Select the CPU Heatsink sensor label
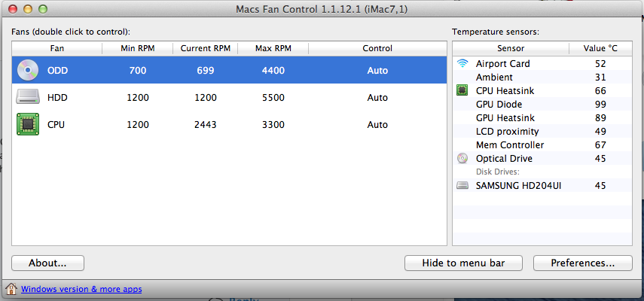The image size is (644, 301). point(505,90)
